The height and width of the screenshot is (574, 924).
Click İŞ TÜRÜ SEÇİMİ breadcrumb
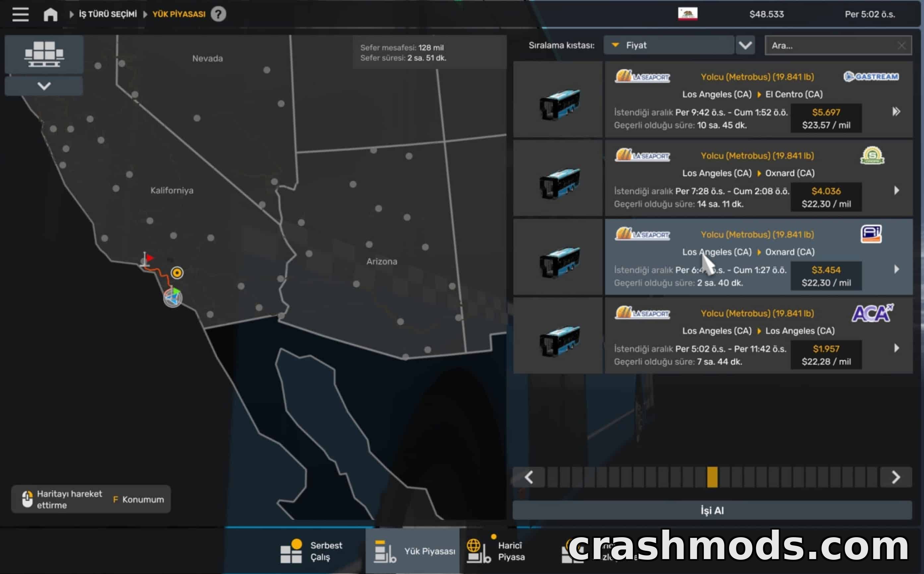coord(108,15)
